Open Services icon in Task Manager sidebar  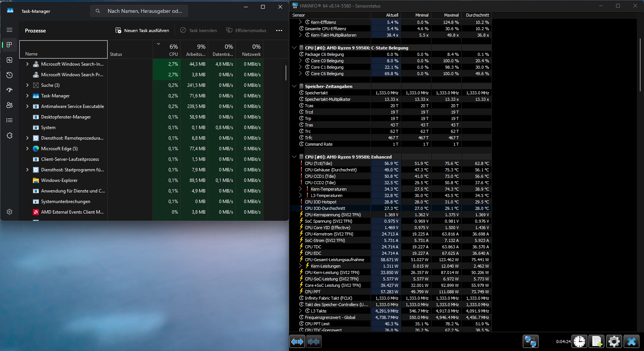(x=9, y=135)
